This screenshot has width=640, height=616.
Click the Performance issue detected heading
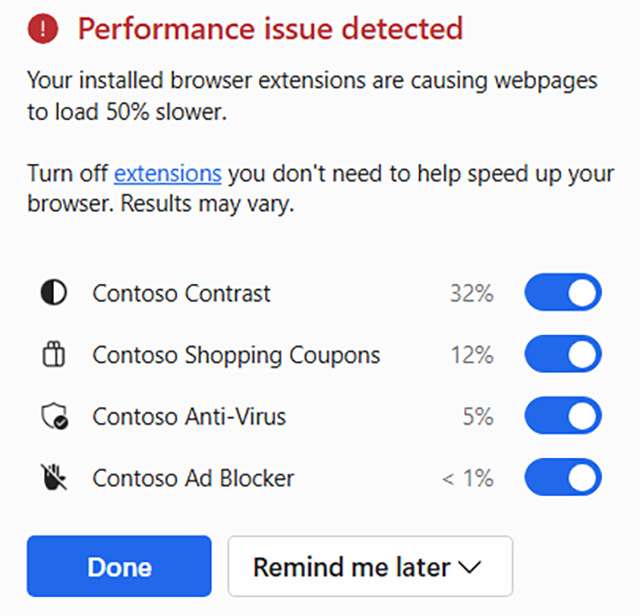pos(270,29)
